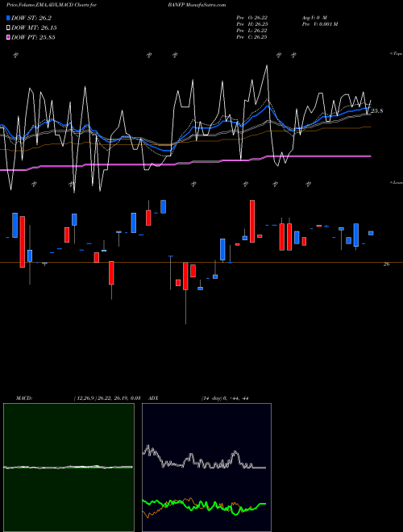Select the 'DOW MT: 26.15' legend label
Viewport: 403px width, 532px height.
pos(34,28)
